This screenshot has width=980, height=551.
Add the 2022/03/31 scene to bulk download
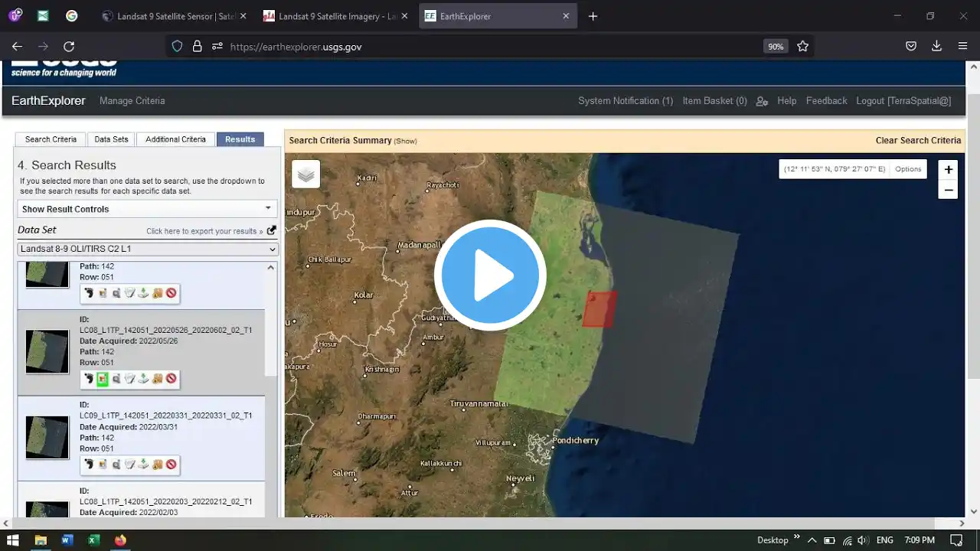157,465
